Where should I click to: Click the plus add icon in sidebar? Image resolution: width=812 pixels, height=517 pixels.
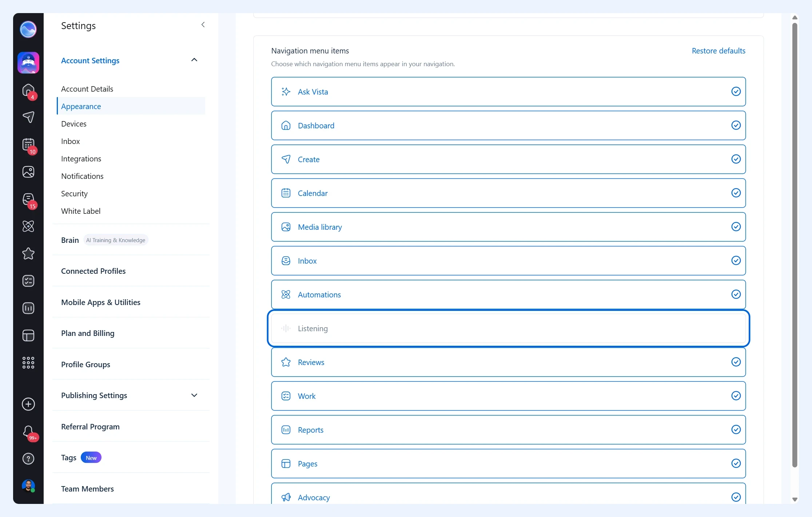tap(28, 404)
